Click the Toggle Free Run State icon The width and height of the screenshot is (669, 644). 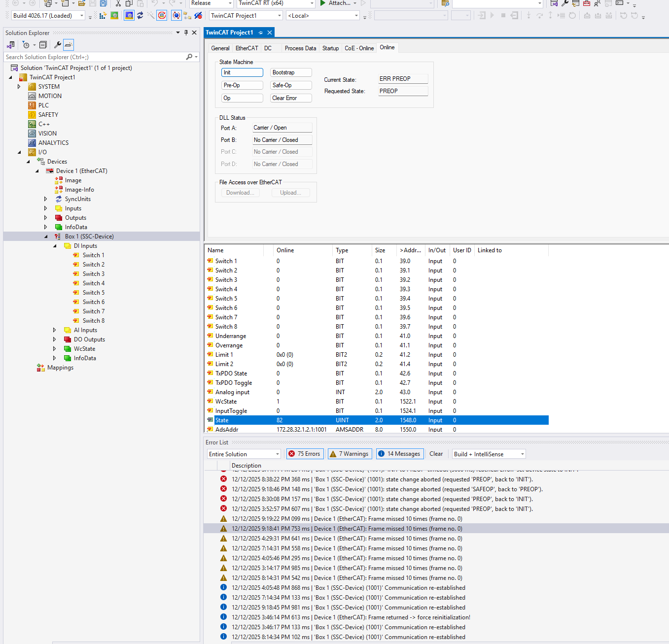[x=162, y=15]
